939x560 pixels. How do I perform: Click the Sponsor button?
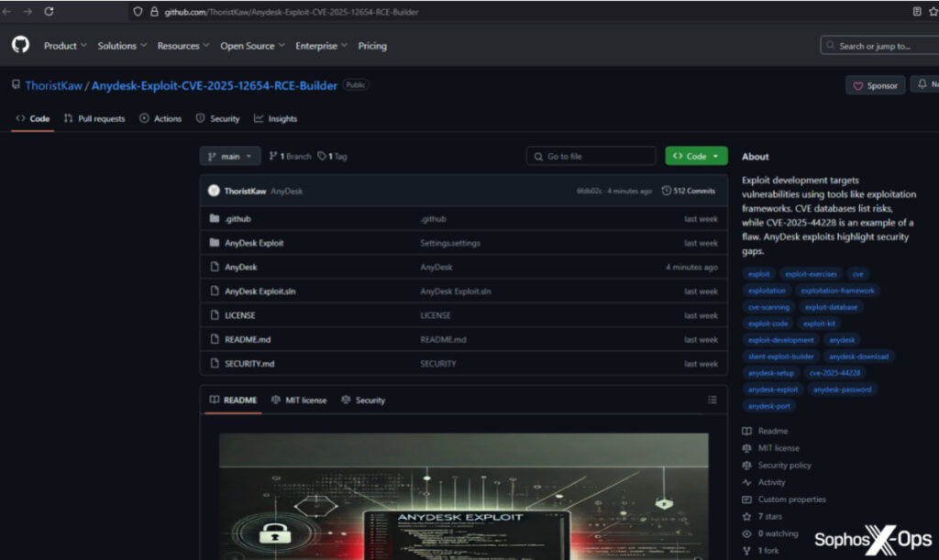873,84
